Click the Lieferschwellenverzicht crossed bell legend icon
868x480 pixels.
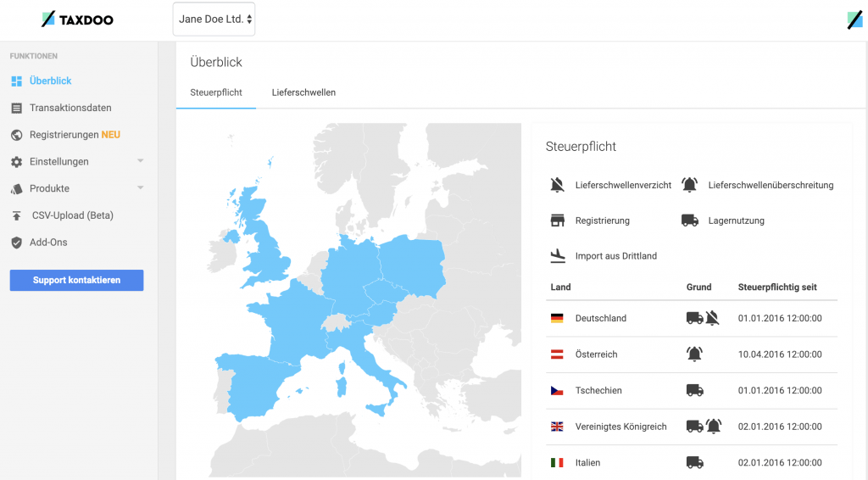pyautogui.click(x=558, y=185)
